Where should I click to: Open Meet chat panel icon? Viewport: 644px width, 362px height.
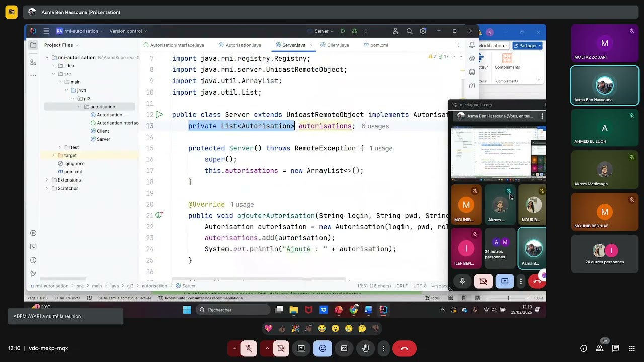click(x=616, y=348)
